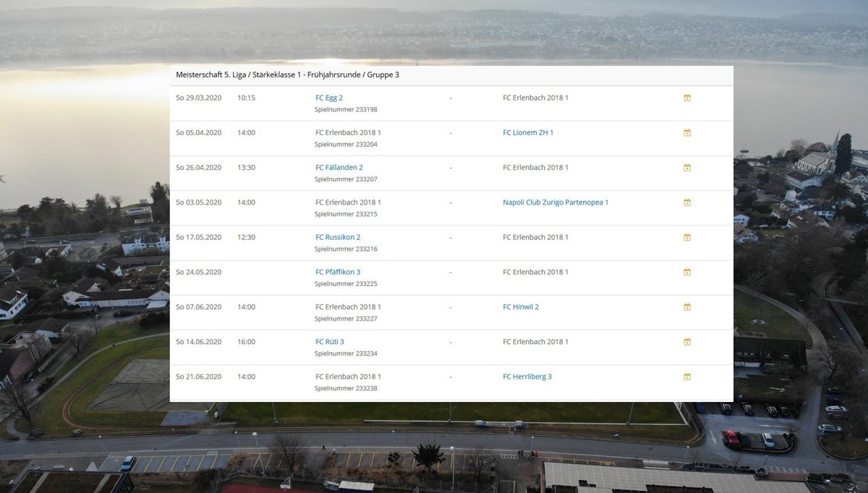868x493 pixels.
Task: Click date So 05.04.2020
Action: (199, 132)
